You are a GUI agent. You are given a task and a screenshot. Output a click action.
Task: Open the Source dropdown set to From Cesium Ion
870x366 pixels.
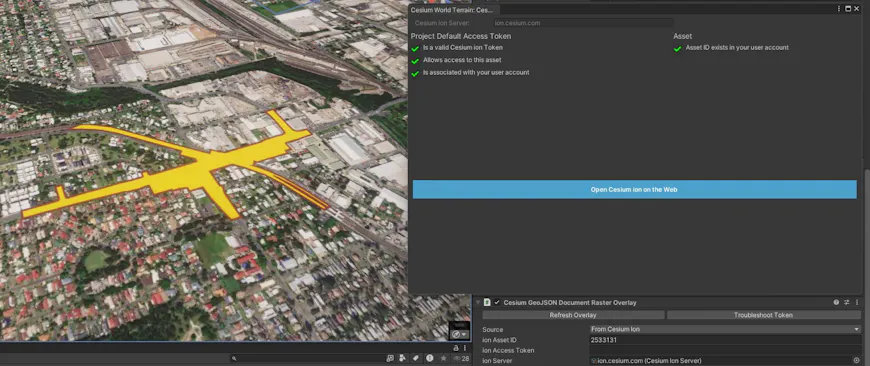(725, 329)
